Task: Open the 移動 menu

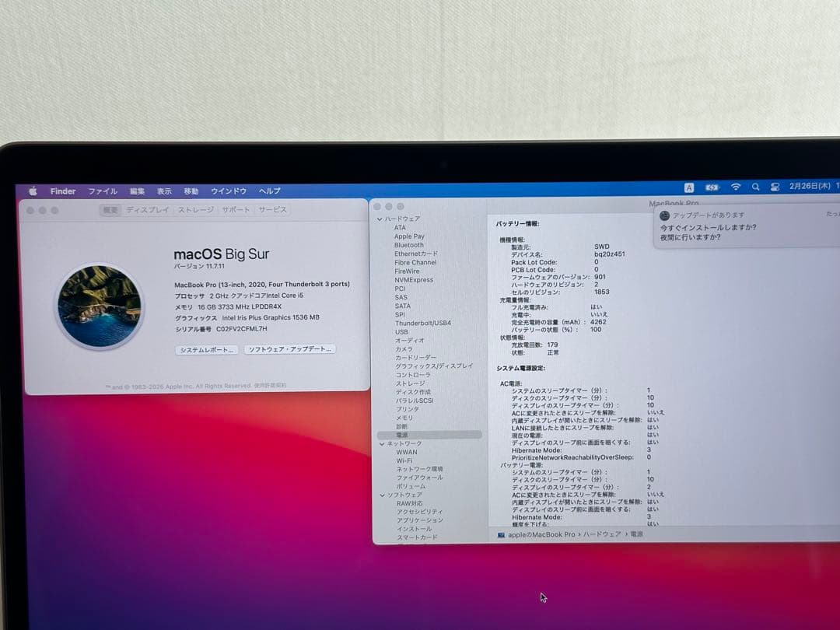Action: point(191,191)
